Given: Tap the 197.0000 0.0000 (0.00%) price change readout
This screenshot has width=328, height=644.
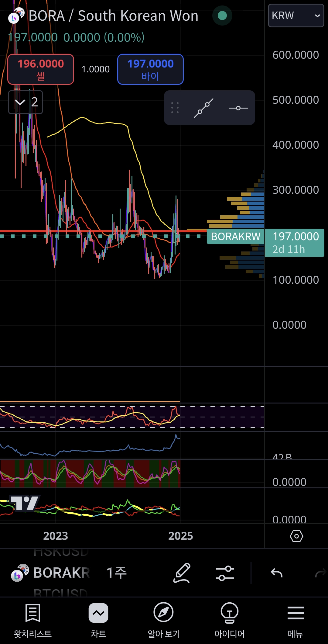Looking at the screenshot, I should click(x=76, y=37).
